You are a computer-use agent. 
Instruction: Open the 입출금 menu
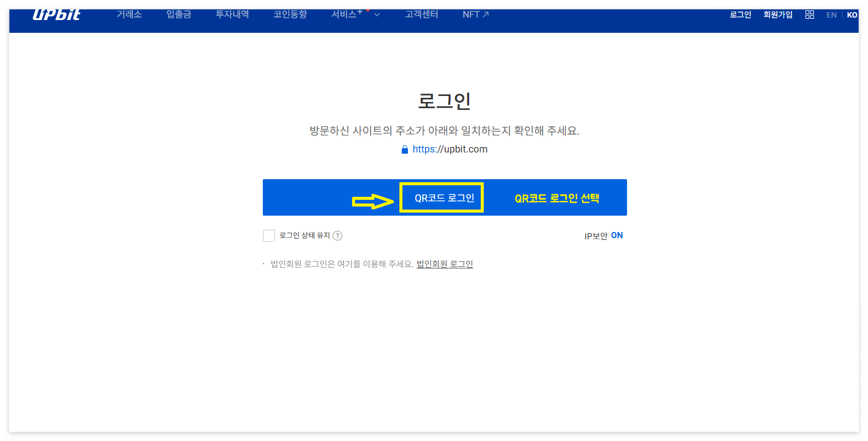click(x=178, y=14)
